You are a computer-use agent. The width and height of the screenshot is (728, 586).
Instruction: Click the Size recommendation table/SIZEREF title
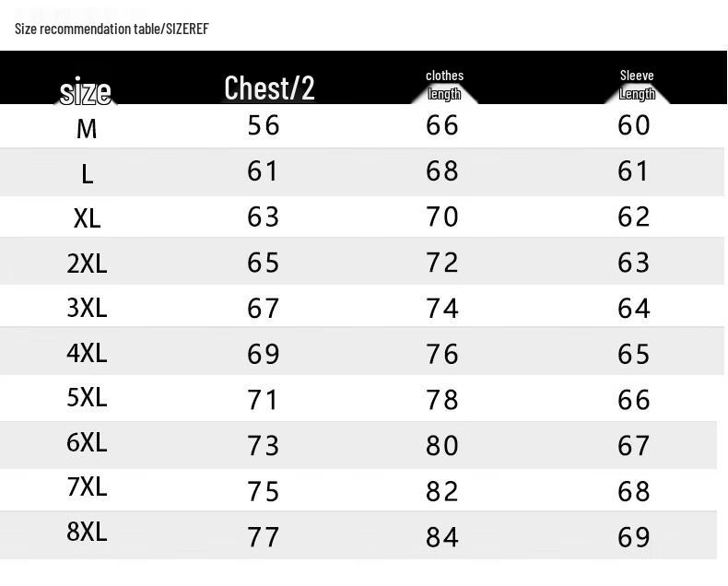[x=112, y=29]
